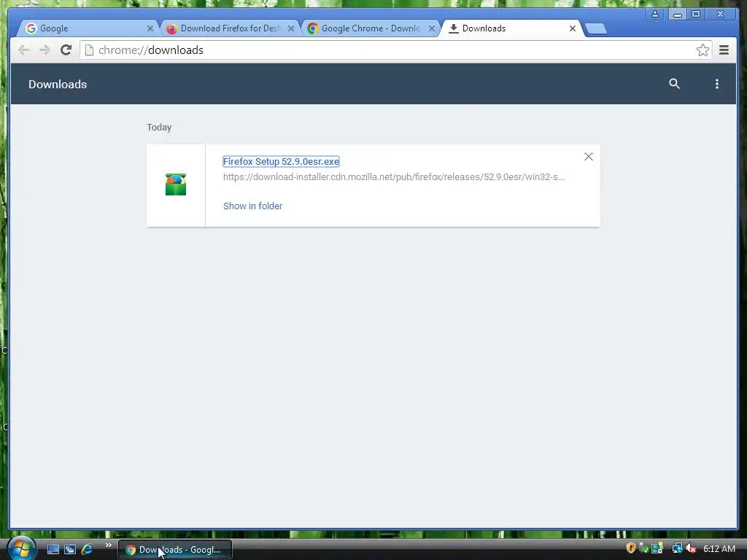Click the page icon in address bar

(89, 50)
